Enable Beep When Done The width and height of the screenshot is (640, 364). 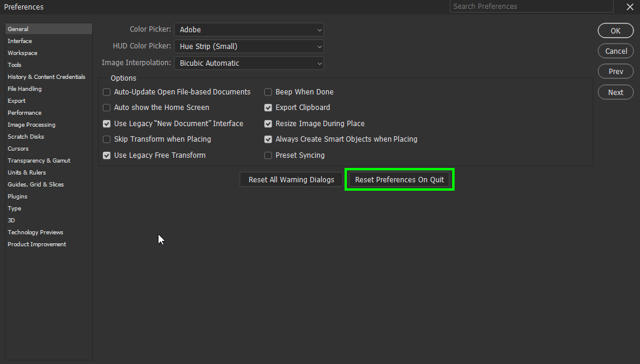[x=268, y=92]
